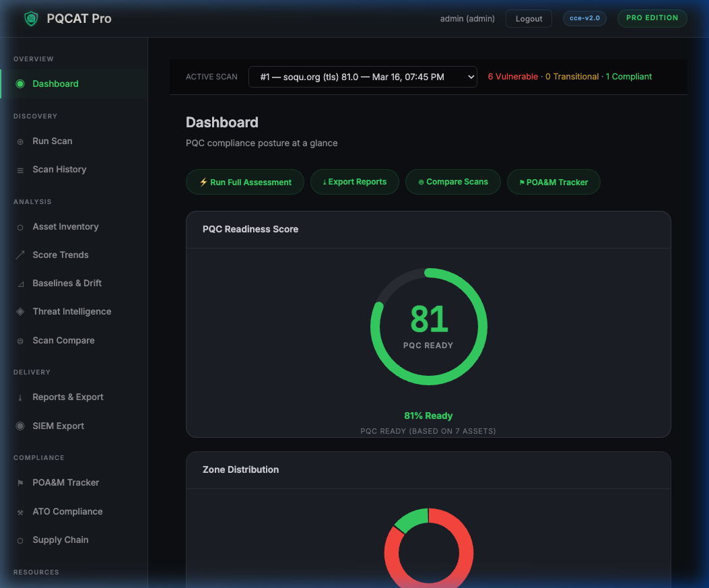Click the Run Full Assessment button
Screen dimensions: 709x588
[244, 182]
